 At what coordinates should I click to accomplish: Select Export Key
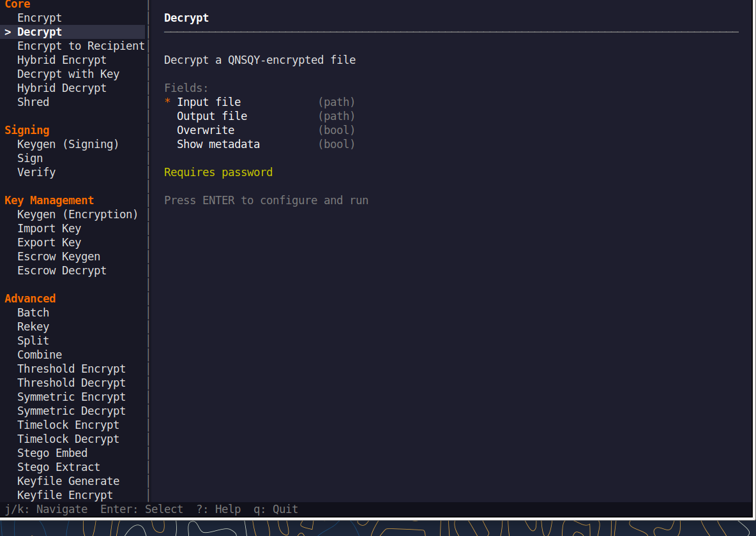coord(49,242)
